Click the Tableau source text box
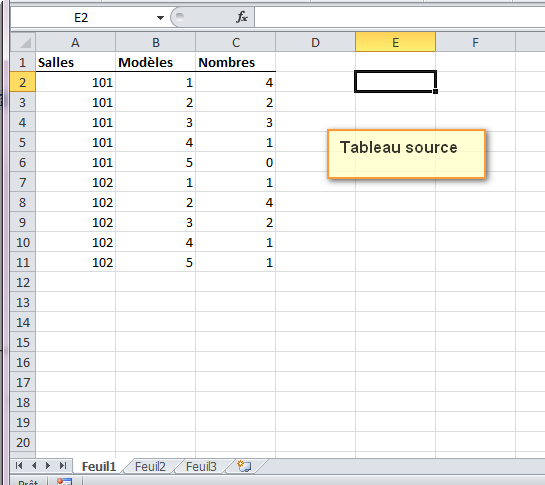This screenshot has height=485, width=545. (406, 154)
